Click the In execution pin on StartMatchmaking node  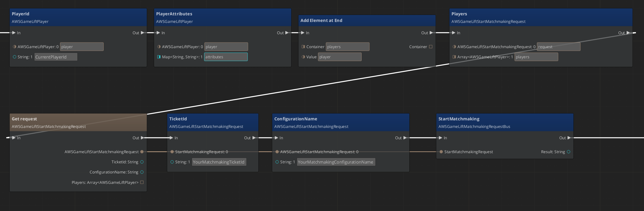440,138
